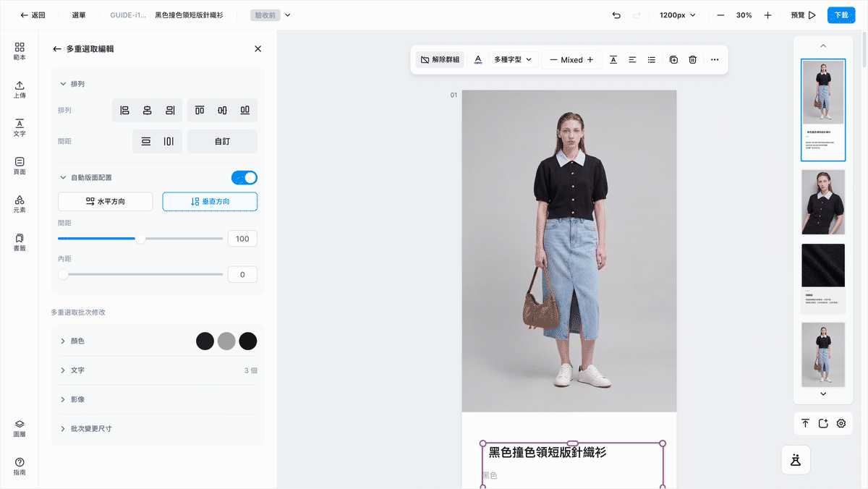868x489 pixels.
Task: Open bullet list options
Action: pyautogui.click(x=652, y=60)
